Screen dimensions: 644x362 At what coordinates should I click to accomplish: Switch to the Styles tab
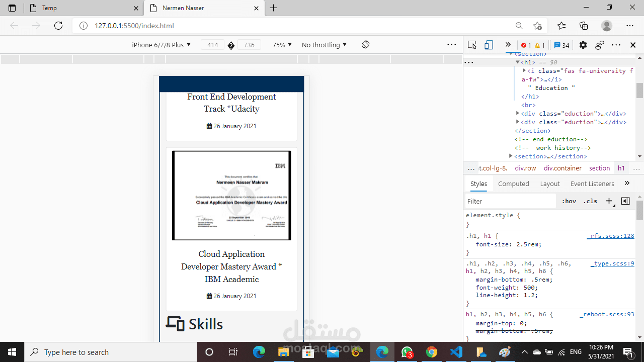coord(478,184)
